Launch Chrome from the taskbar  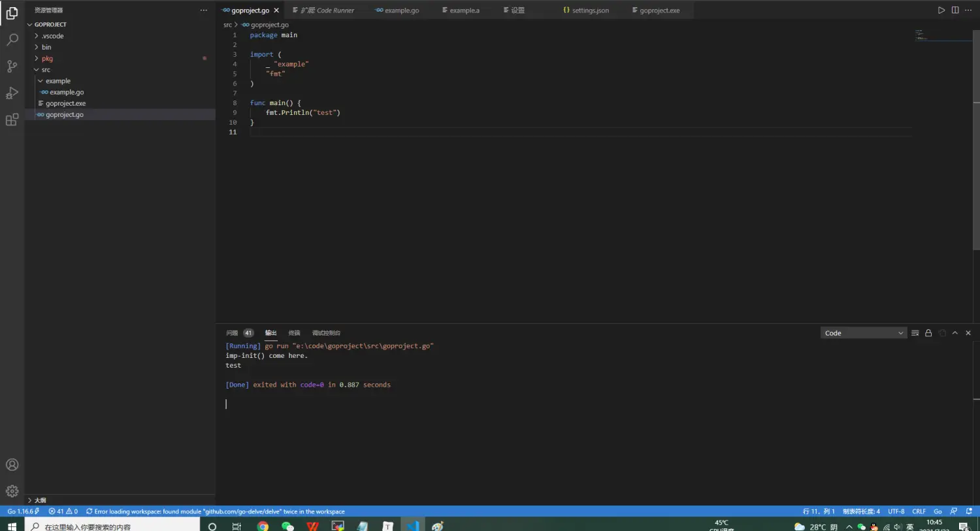[x=263, y=526]
